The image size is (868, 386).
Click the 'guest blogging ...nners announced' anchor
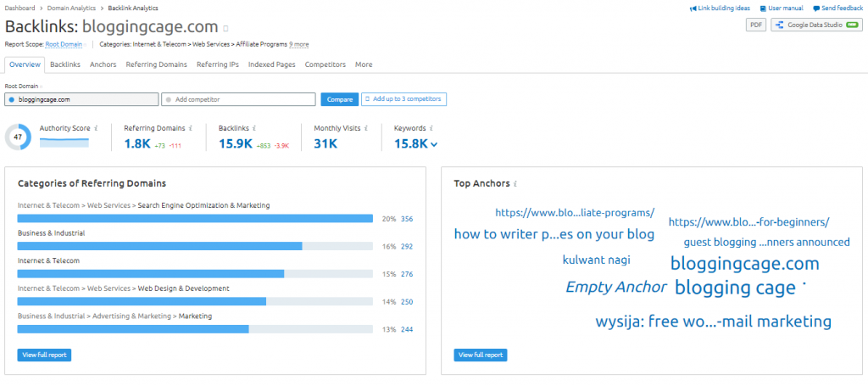[766, 242]
